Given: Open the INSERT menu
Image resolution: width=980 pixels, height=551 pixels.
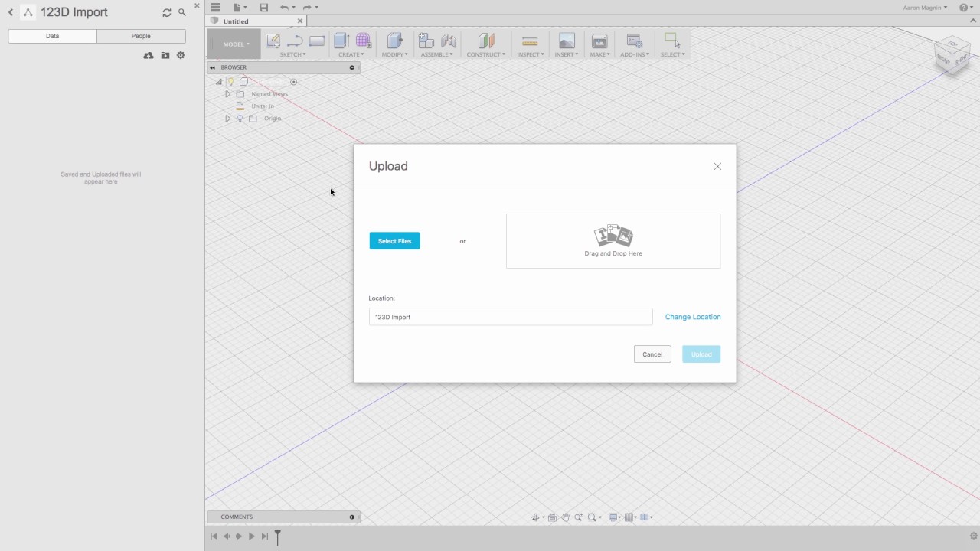Looking at the screenshot, I should pos(567,54).
